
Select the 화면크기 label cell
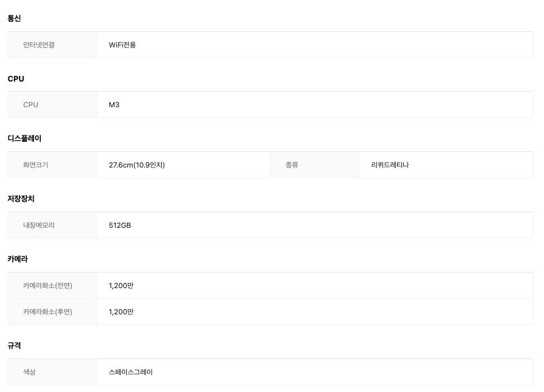coord(36,165)
